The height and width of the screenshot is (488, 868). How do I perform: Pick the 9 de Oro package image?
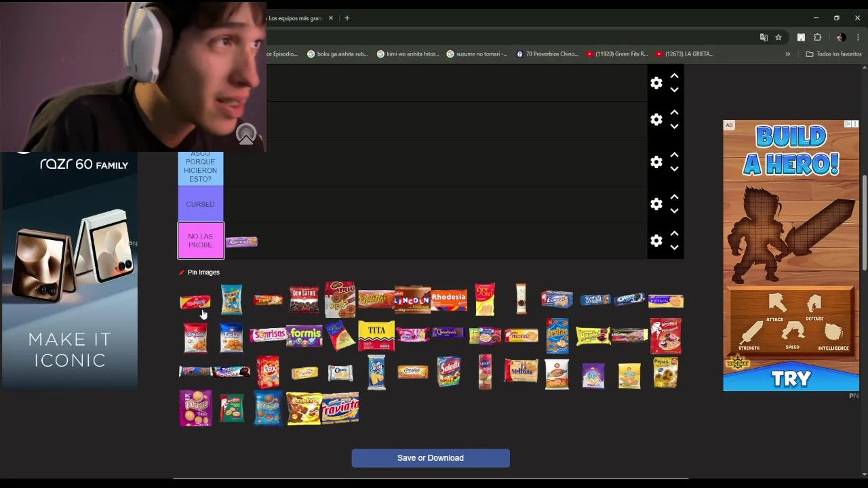[x=485, y=300]
